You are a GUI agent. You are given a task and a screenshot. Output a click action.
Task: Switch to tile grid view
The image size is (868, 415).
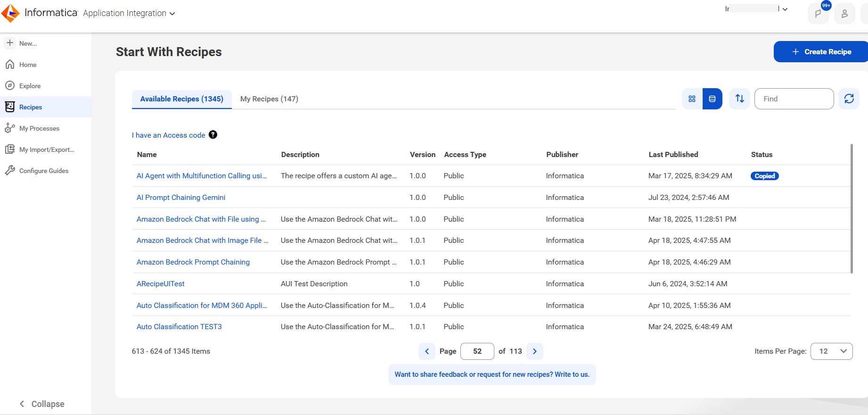click(692, 99)
